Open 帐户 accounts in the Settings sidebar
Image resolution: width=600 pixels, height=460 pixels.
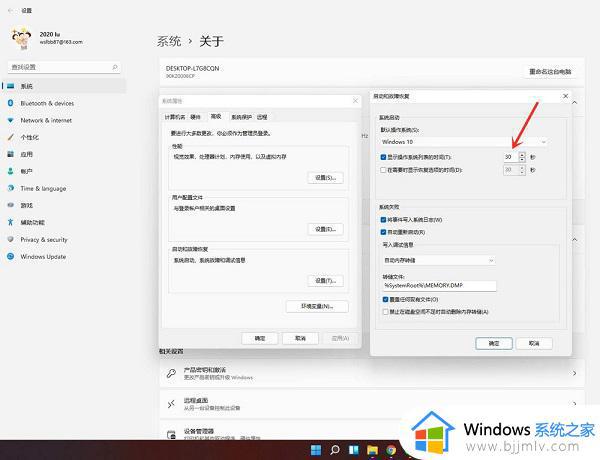[64, 171]
